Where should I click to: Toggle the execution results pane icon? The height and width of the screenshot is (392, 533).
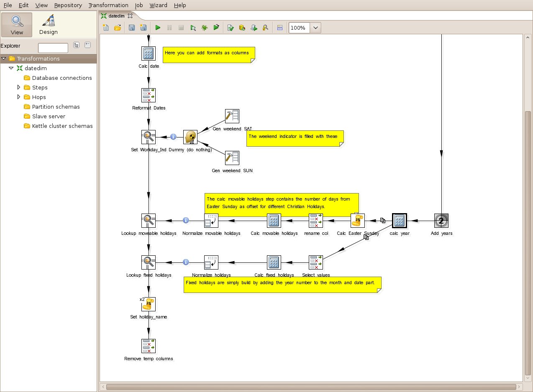click(x=280, y=28)
